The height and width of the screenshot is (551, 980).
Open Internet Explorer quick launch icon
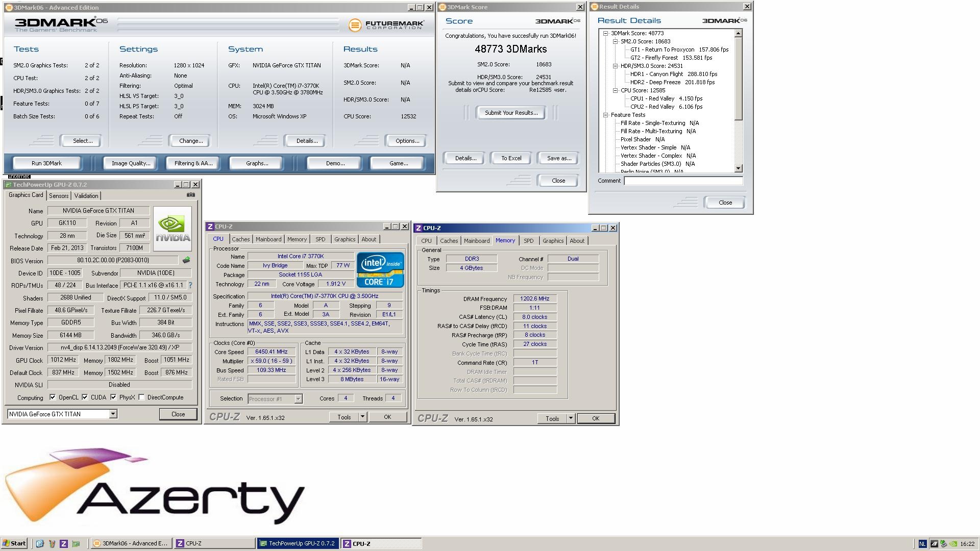(40, 543)
